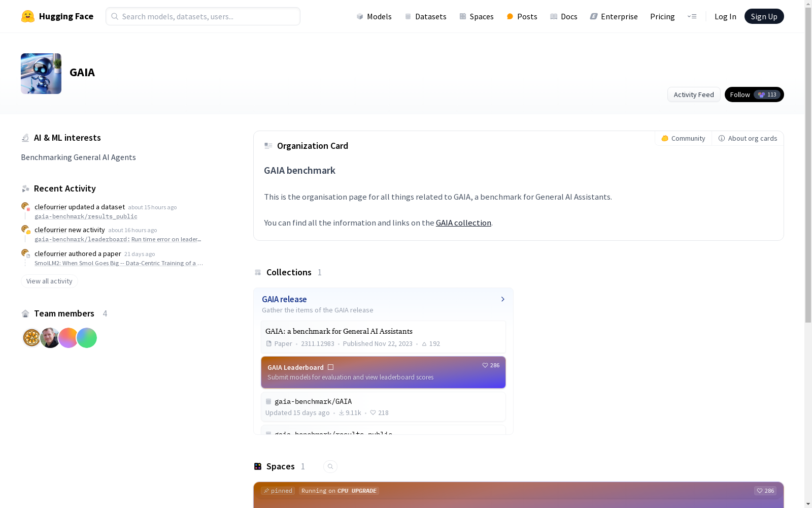Open the Models page

(x=374, y=16)
